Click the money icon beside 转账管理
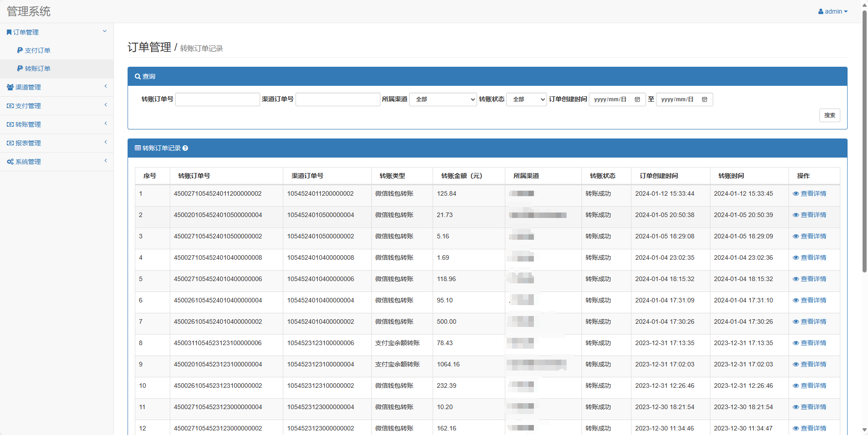This screenshot has height=435, width=868. point(10,124)
